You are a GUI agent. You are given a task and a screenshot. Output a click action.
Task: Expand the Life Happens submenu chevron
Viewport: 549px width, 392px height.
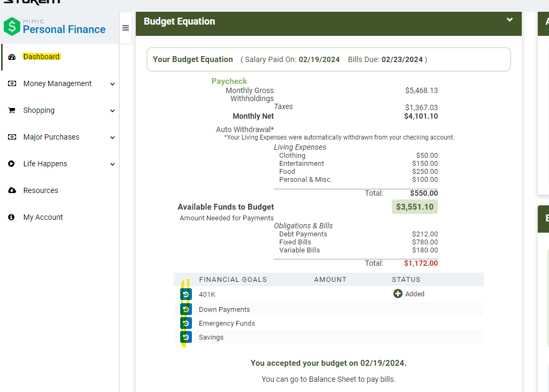(112, 164)
